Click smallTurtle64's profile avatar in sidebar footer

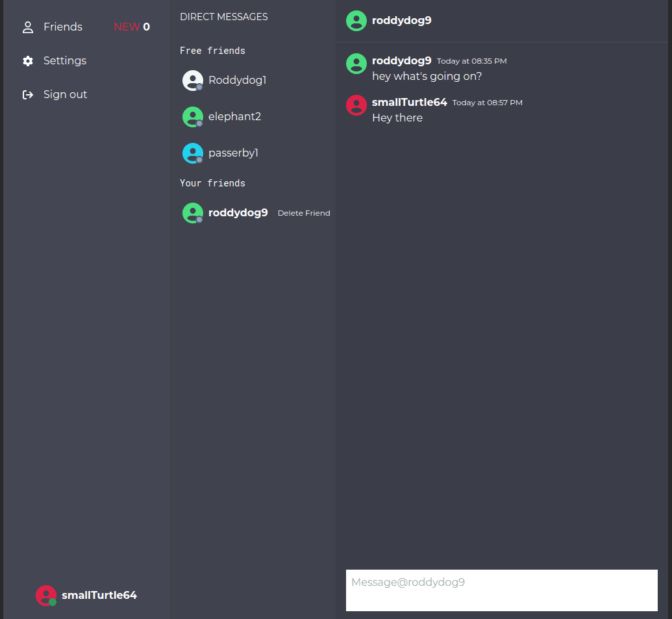click(46, 596)
